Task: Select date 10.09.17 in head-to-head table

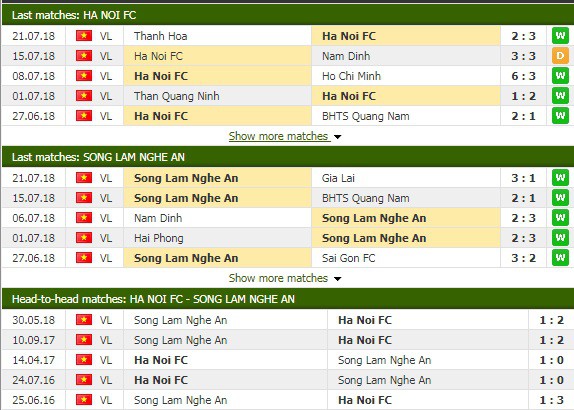Action: click(x=33, y=340)
